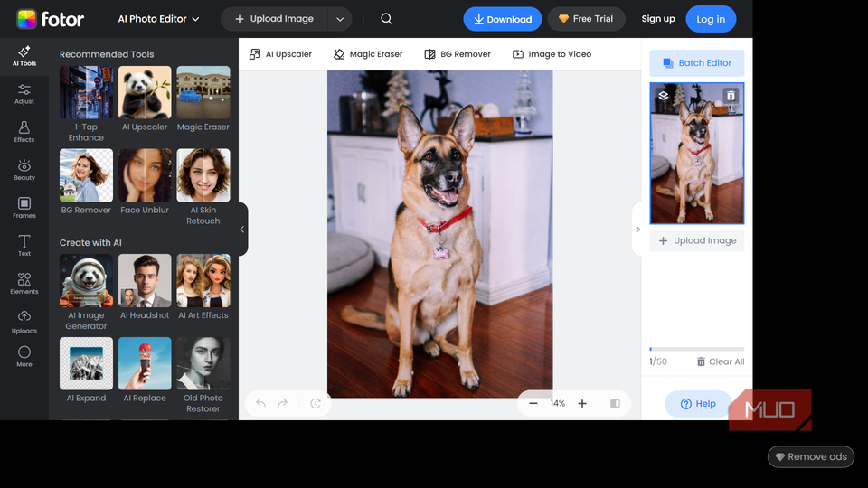Image resolution: width=868 pixels, height=488 pixels.
Task: Toggle the compare before/after icon
Action: pyautogui.click(x=615, y=403)
